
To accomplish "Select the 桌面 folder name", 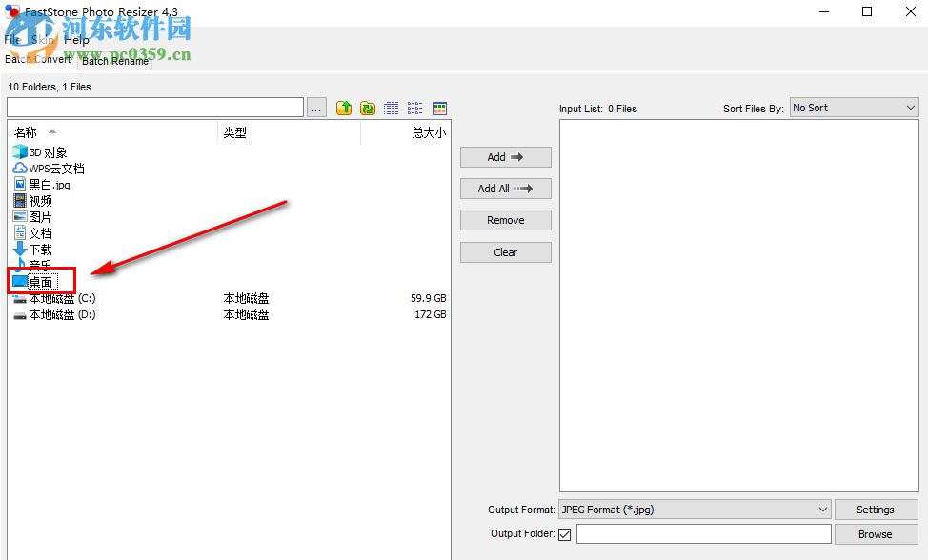I will point(41,282).
